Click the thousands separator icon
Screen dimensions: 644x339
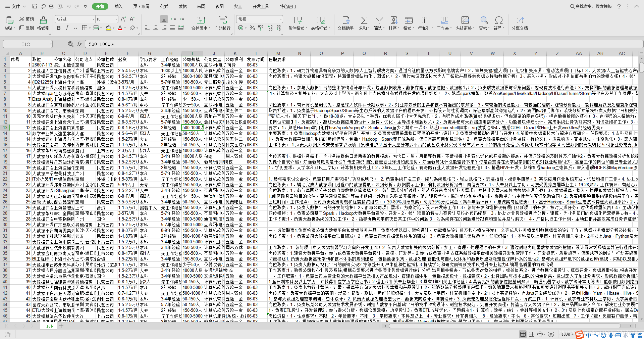261,28
